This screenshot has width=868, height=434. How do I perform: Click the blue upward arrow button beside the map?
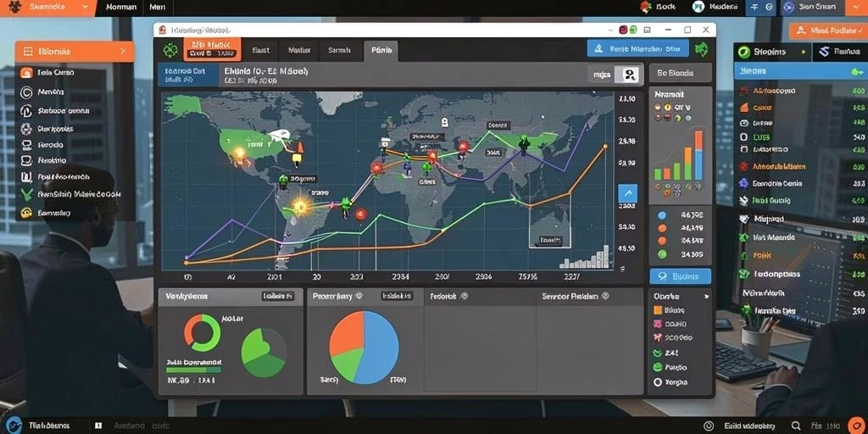click(x=627, y=193)
